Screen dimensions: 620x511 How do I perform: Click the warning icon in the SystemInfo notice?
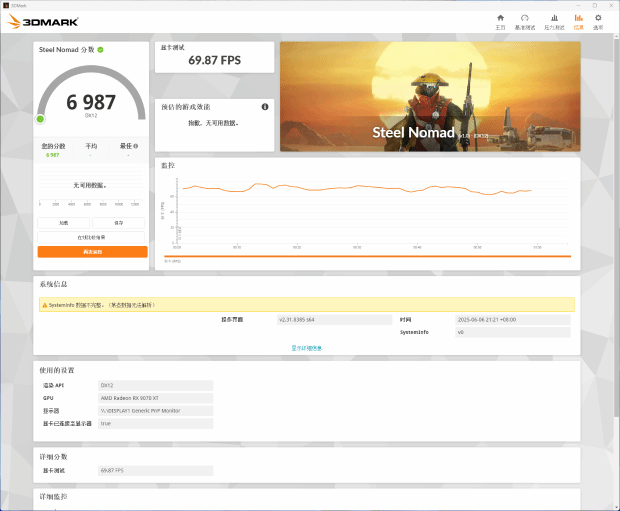point(44,305)
